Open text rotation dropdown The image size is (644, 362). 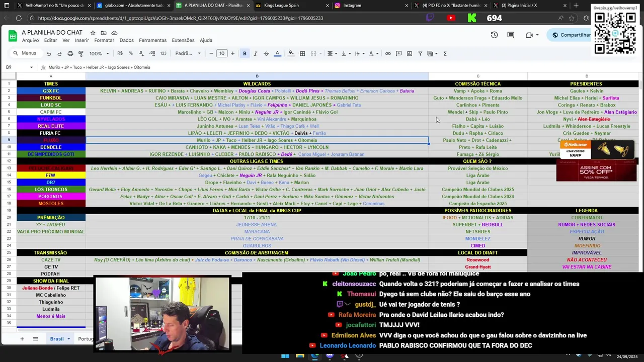[x=373, y=53]
